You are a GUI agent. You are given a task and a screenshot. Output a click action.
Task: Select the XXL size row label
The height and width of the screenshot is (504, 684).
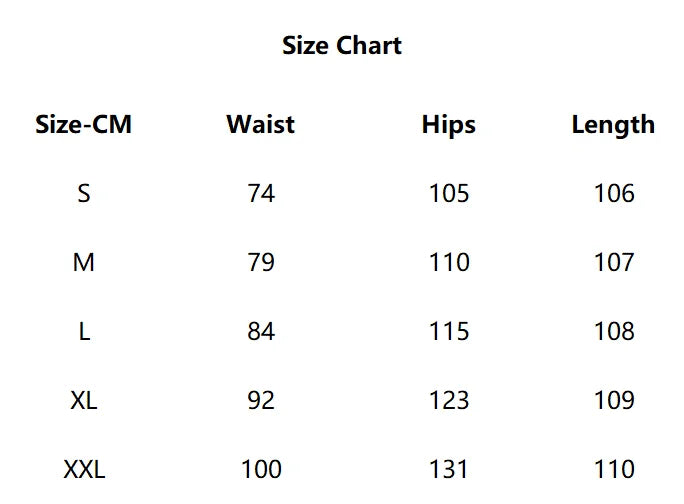tap(84, 470)
